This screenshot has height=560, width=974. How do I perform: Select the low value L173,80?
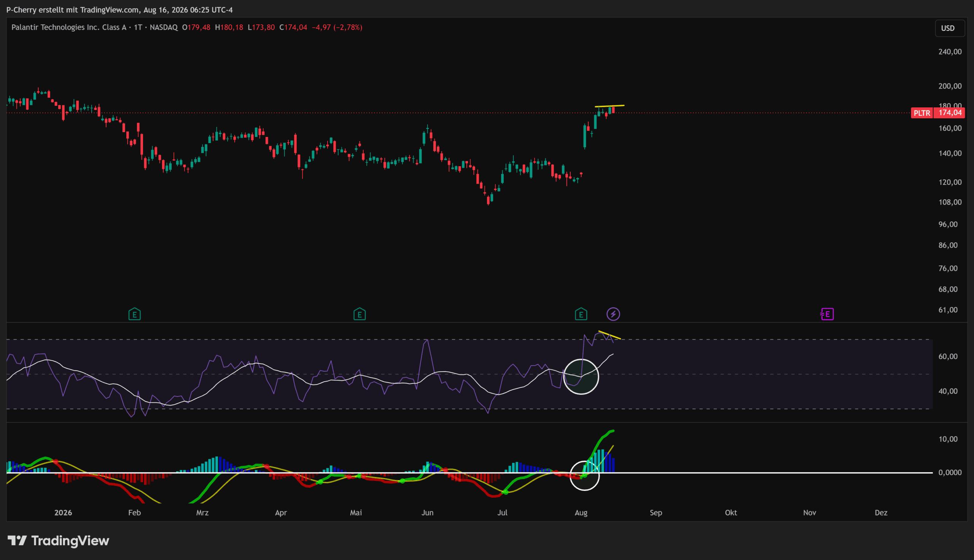click(261, 27)
